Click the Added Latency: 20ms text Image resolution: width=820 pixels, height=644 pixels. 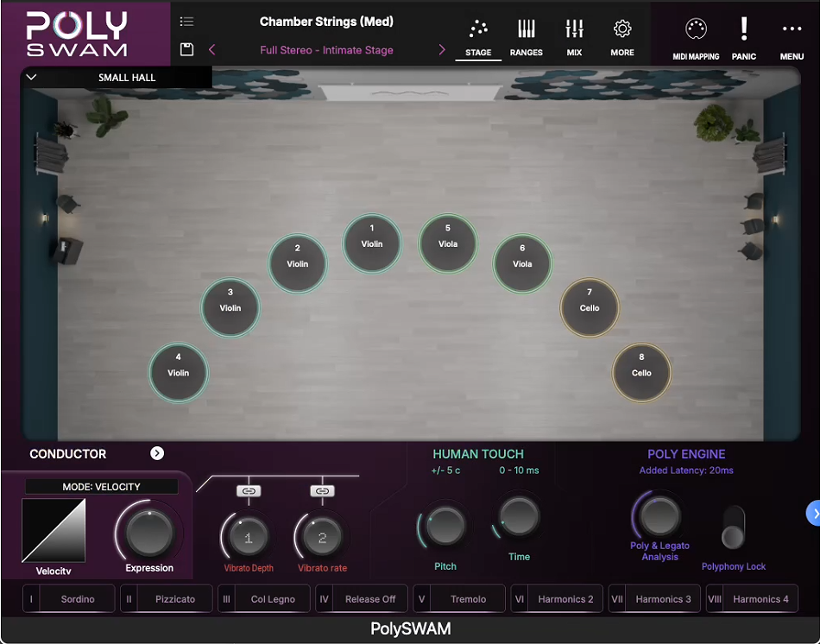686,470
